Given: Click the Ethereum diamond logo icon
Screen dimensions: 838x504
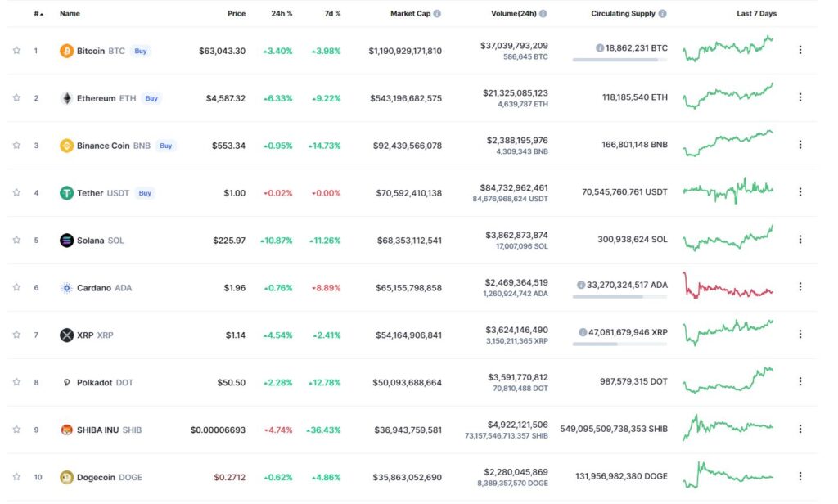Looking at the screenshot, I should coord(66,98).
